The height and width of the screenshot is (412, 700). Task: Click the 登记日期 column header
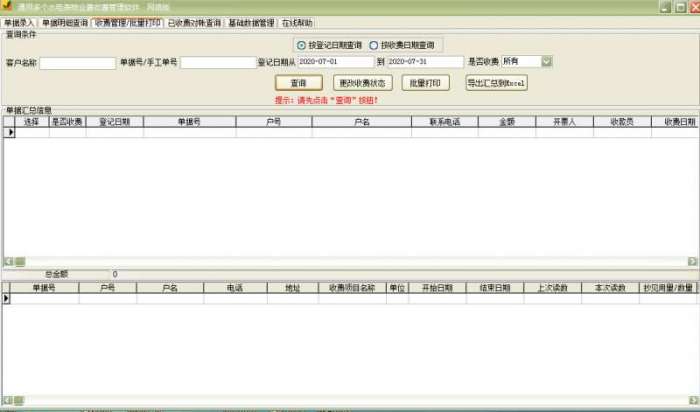pyautogui.click(x=114, y=121)
